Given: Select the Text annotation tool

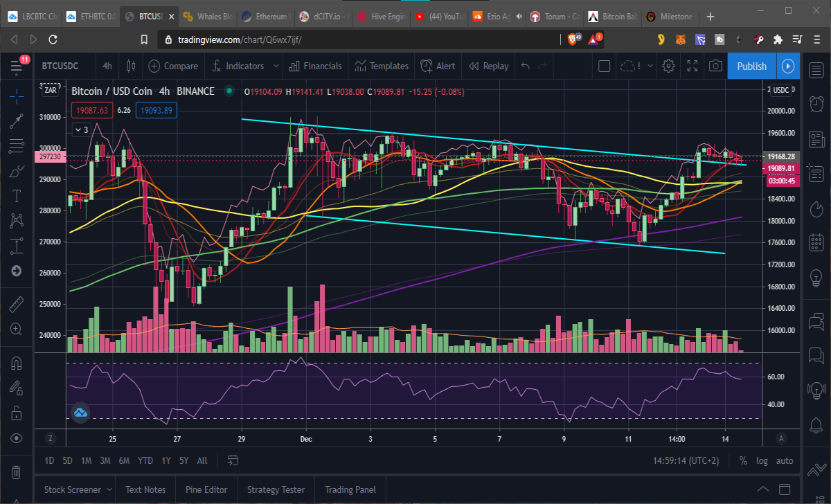Looking at the screenshot, I should [17, 196].
